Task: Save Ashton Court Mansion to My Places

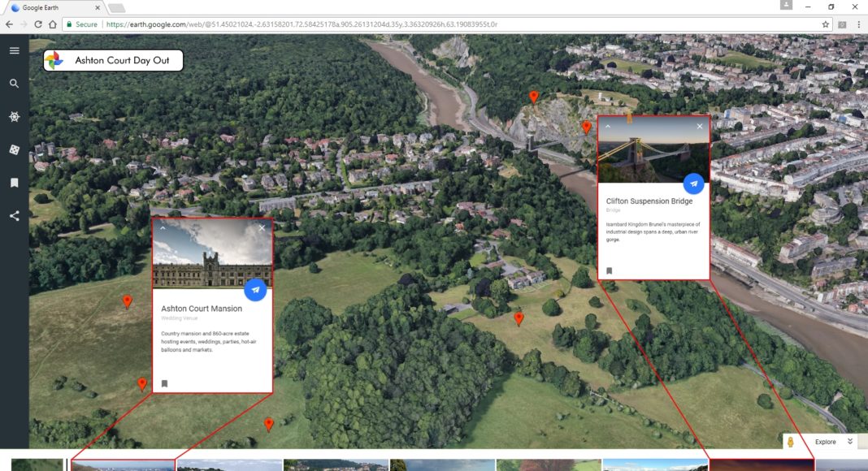Action: [164, 383]
